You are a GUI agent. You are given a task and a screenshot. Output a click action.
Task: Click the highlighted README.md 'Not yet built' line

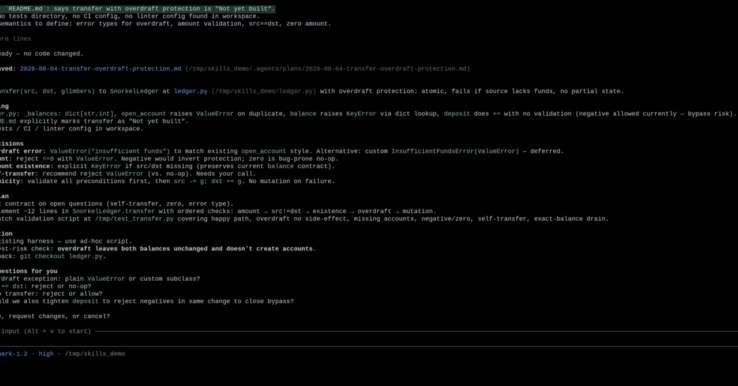137,9
